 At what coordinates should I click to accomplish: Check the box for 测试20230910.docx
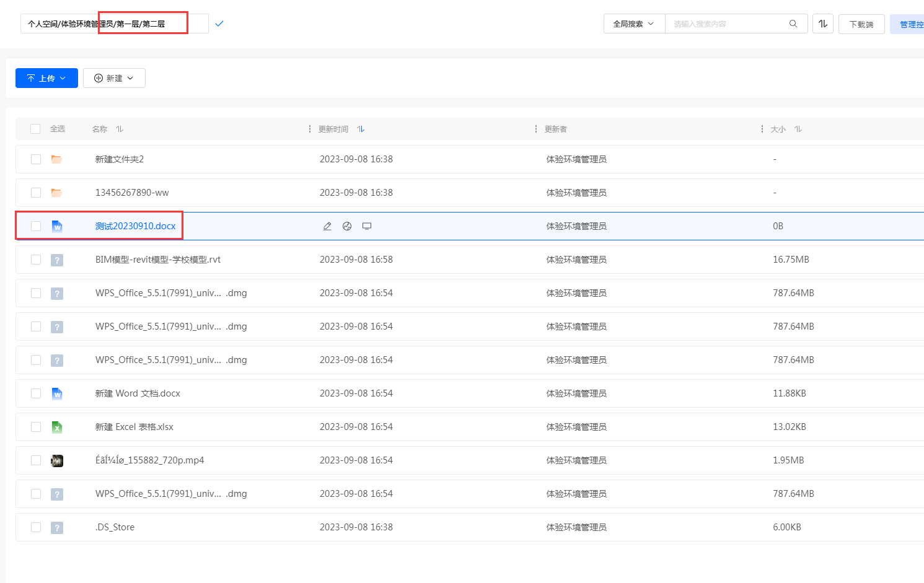[x=36, y=226]
